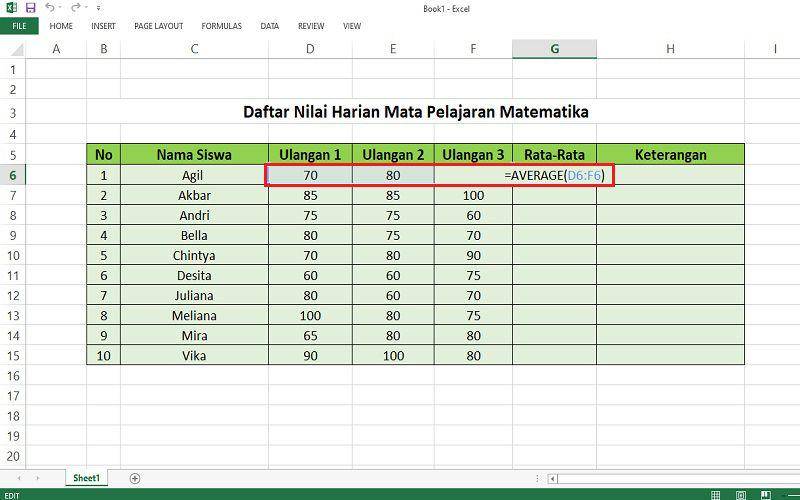Click the next sheet navigation arrow
This screenshot has height=500, width=800.
(x=37, y=478)
